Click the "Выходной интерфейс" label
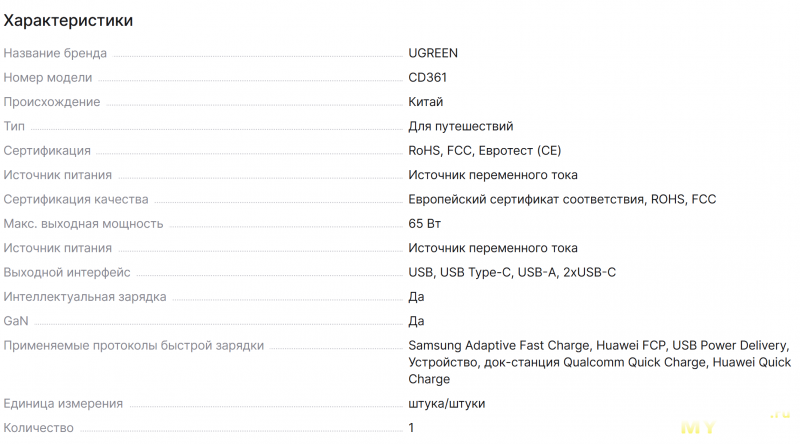This screenshot has width=800, height=444. (67, 272)
